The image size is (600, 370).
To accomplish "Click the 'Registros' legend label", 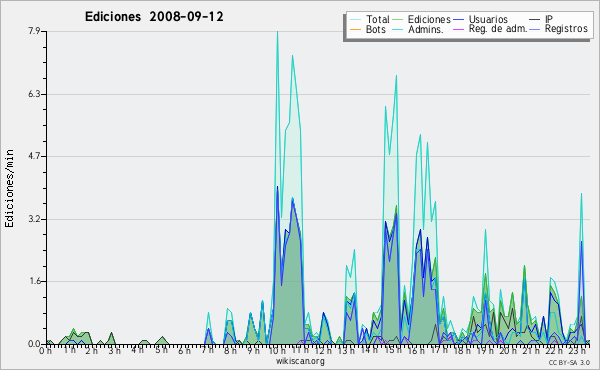I will pos(566,29).
